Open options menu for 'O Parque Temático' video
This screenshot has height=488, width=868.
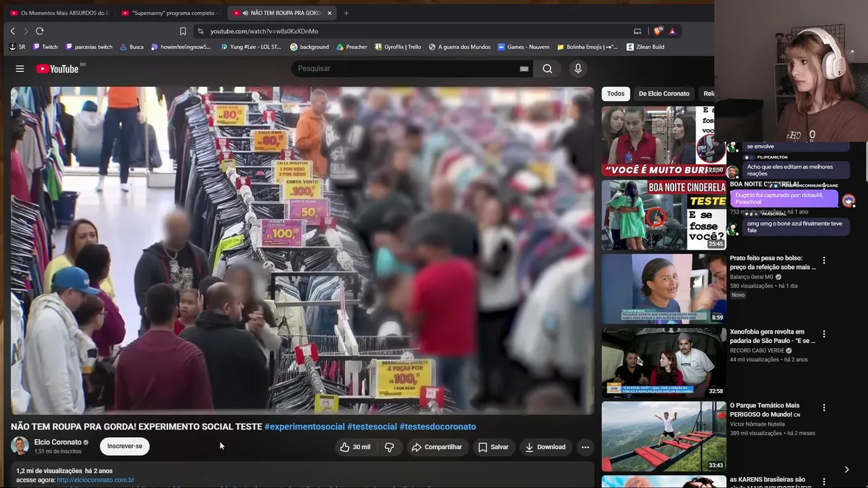coord(824,408)
